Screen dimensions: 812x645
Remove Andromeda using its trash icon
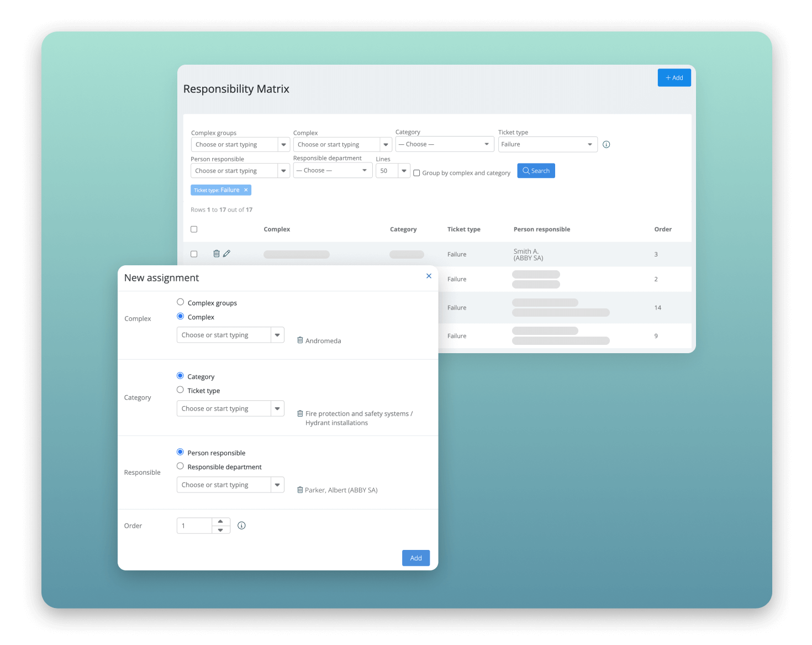coord(300,340)
